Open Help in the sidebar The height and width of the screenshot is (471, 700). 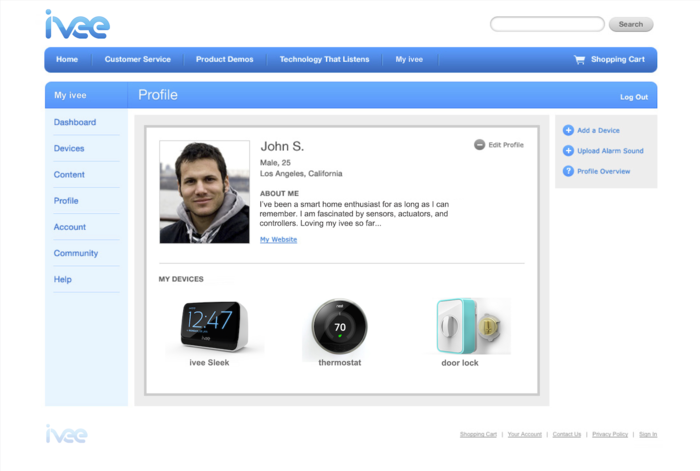click(62, 279)
